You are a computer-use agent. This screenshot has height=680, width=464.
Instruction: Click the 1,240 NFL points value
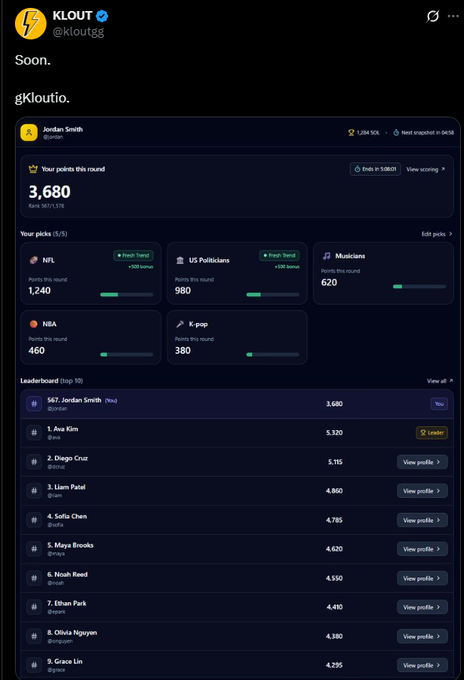click(39, 291)
